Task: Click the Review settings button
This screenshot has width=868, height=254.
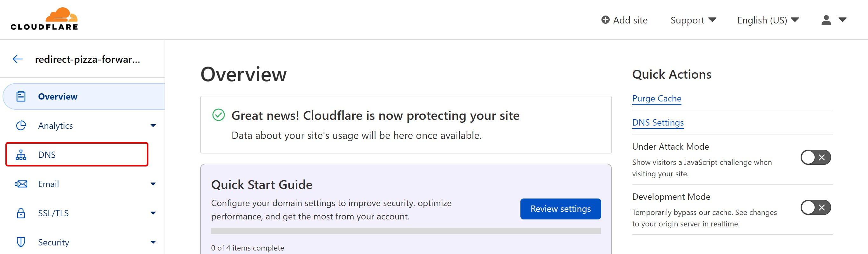Action: pos(560,209)
